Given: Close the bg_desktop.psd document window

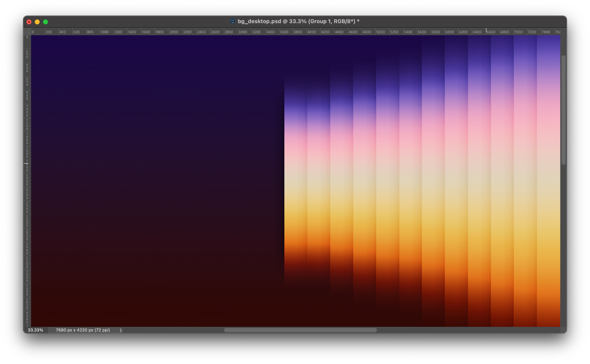Looking at the screenshot, I should point(29,22).
